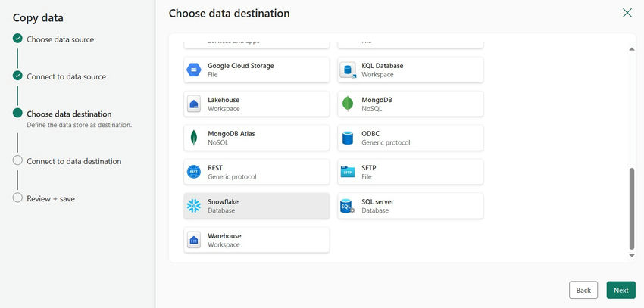Screen dimensions: 644x308
Task: Click 'Workspace' under Lakehouse
Action: 224,109
